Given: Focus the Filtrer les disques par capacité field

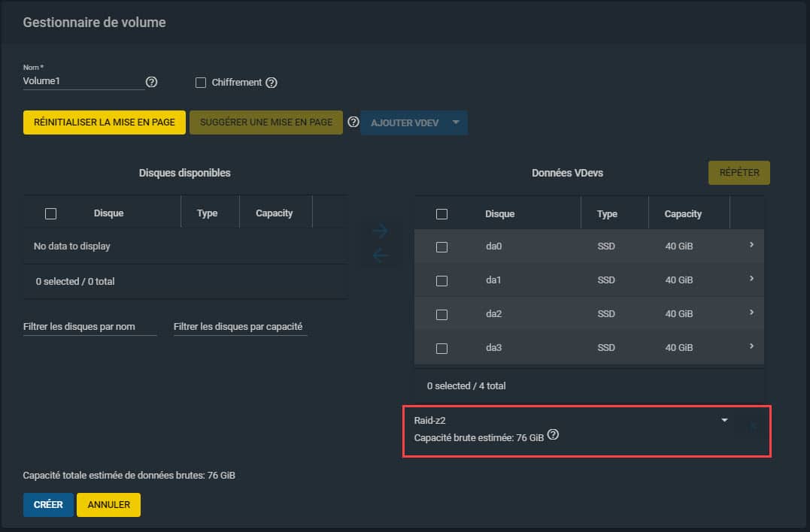Looking at the screenshot, I should tap(240, 327).
